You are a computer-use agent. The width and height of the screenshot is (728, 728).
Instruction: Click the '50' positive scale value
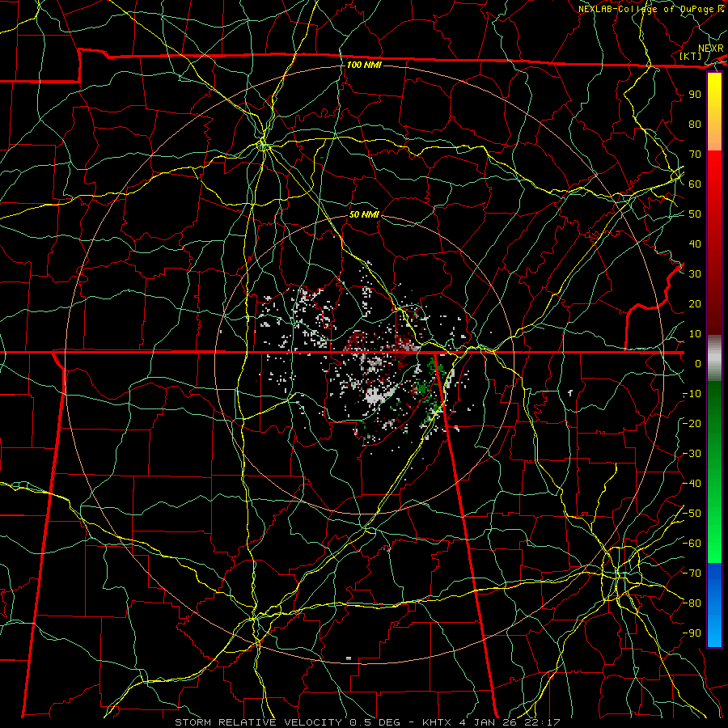coord(695,214)
